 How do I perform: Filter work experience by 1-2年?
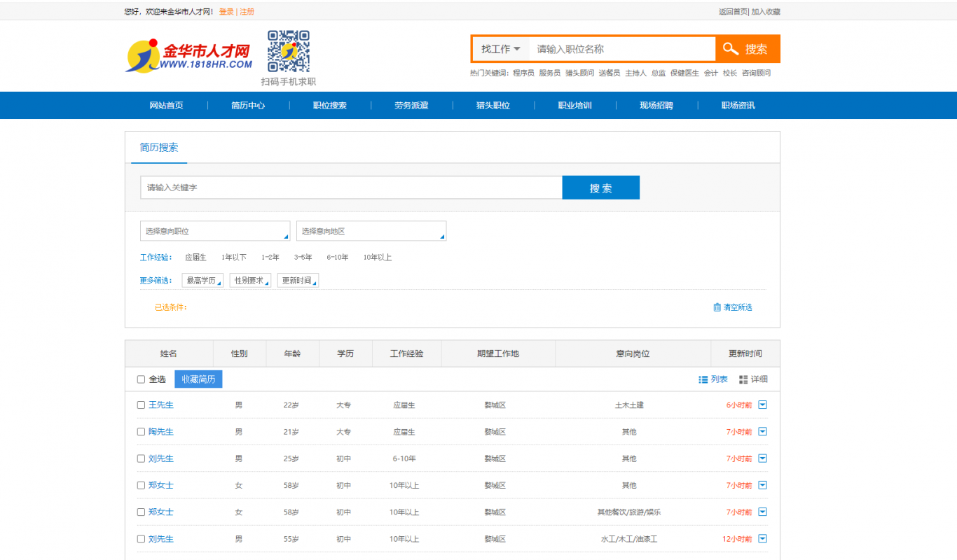270,258
